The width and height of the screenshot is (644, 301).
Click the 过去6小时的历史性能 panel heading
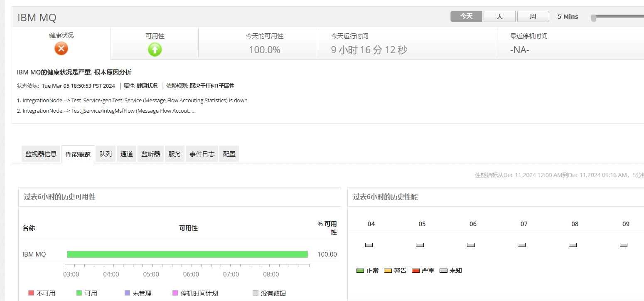tap(385, 197)
